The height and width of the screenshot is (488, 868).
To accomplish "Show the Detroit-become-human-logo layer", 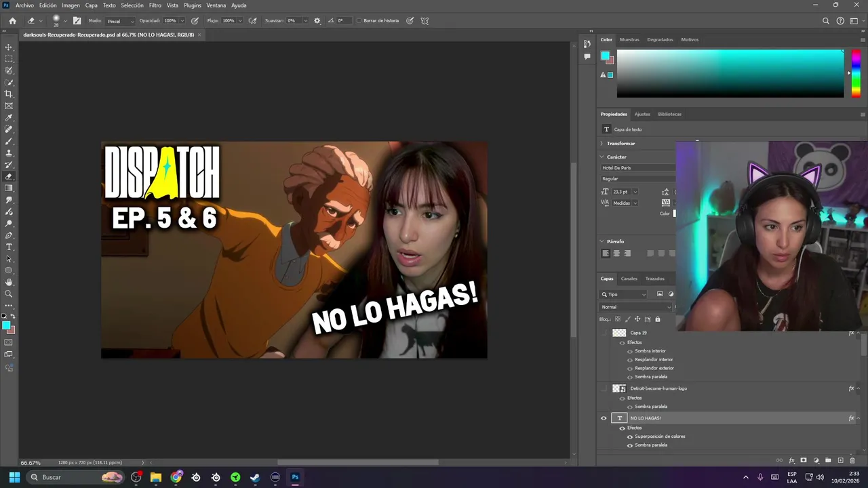I will tap(604, 388).
